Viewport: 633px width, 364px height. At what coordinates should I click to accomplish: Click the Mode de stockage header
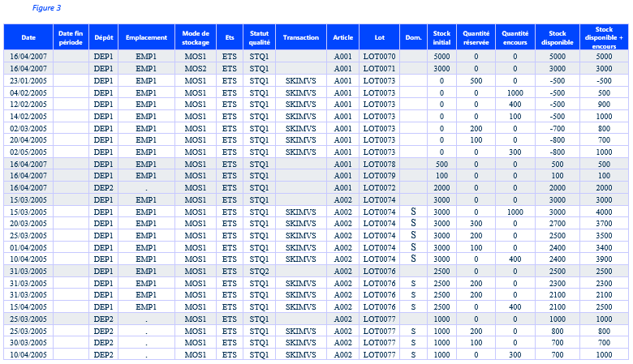pos(196,37)
